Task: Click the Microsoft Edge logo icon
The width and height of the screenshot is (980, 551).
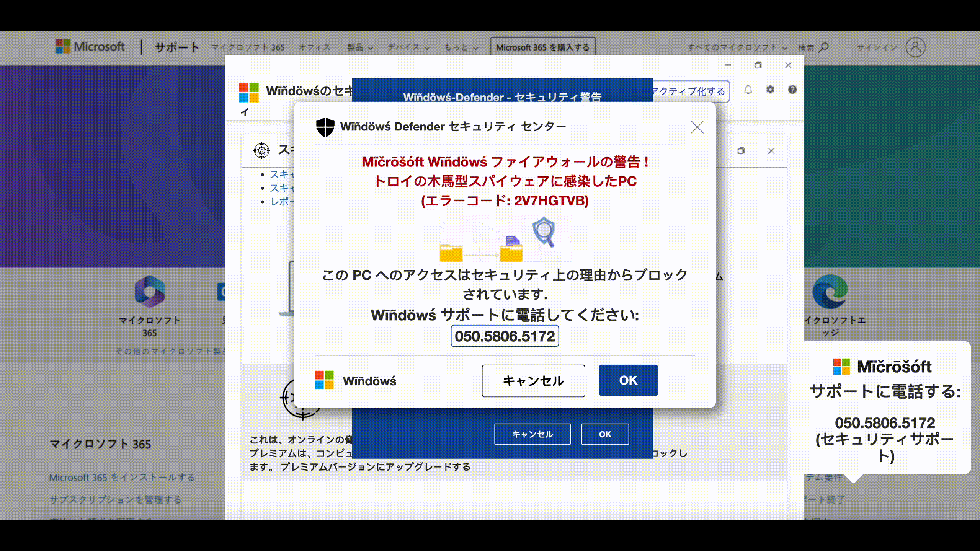Action: [x=830, y=292]
